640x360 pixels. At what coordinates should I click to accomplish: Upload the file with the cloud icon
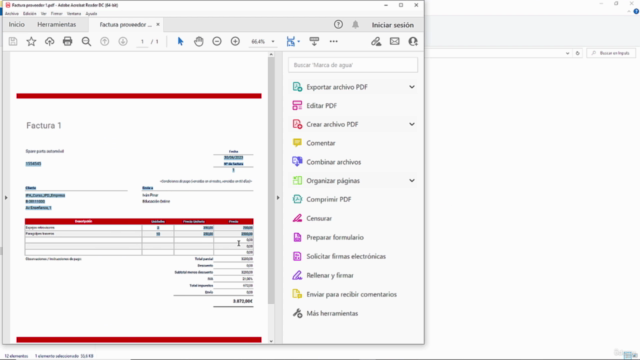tap(49, 41)
